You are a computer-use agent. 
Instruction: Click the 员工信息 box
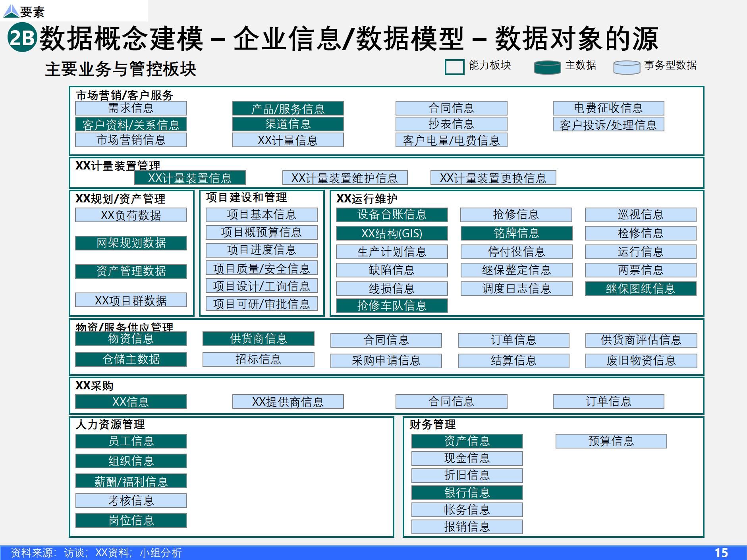(131, 441)
